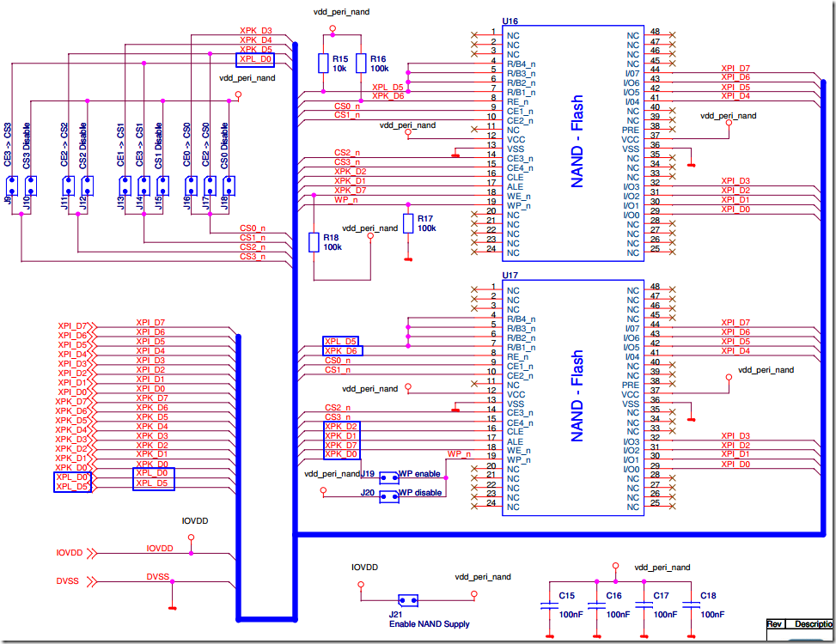Select resistor R16 100k symbol

coord(361,63)
